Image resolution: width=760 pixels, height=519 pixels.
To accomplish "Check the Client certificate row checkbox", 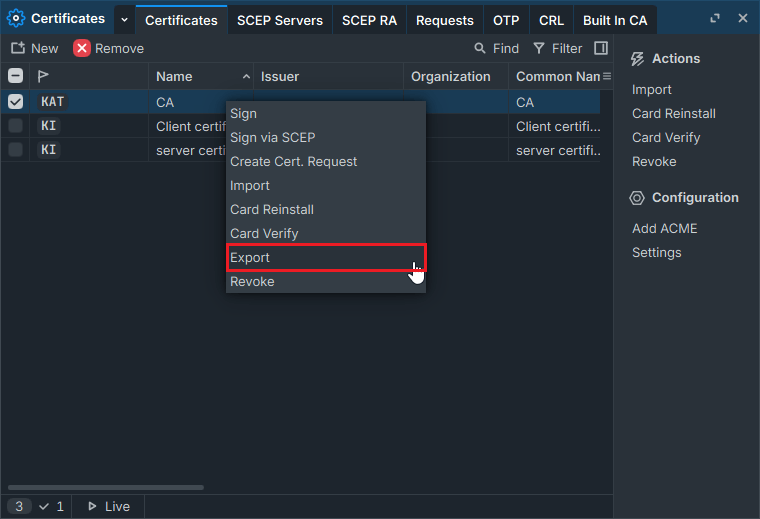I will click(x=16, y=126).
